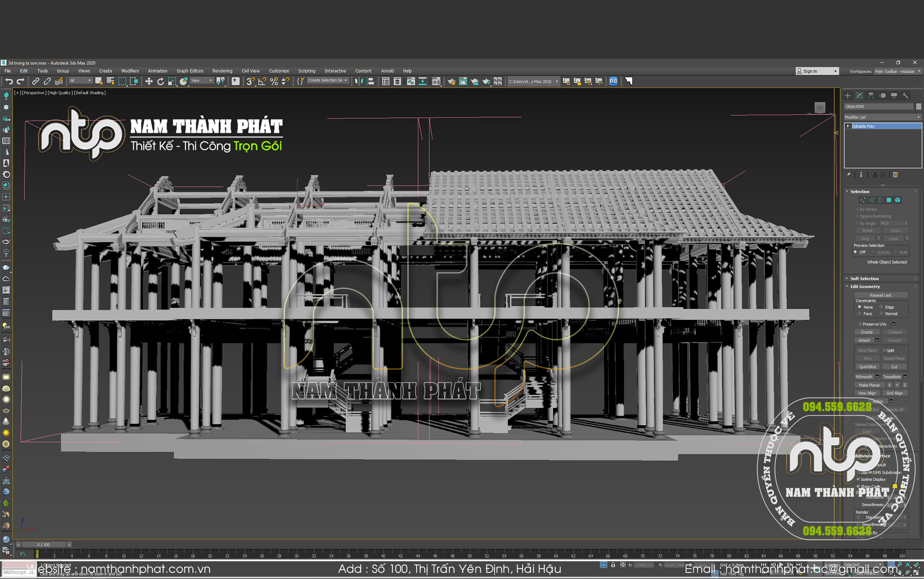The width and height of the screenshot is (924, 579).
Task: Open the Modifiers menu
Action: [130, 71]
